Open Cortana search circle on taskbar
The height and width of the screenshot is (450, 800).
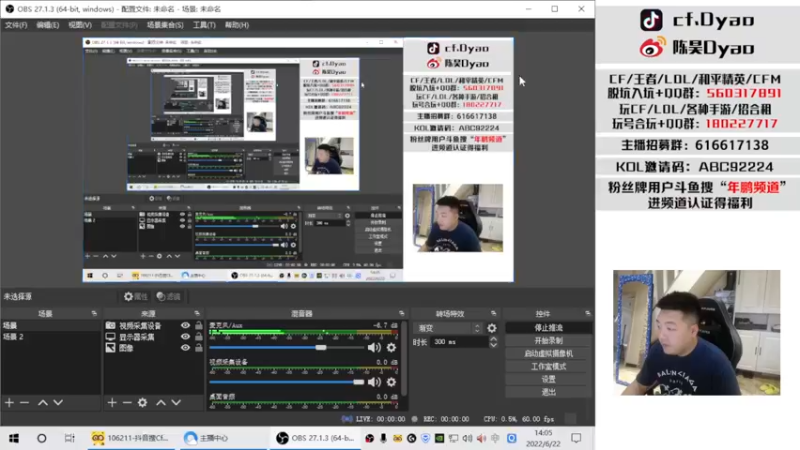(42, 438)
